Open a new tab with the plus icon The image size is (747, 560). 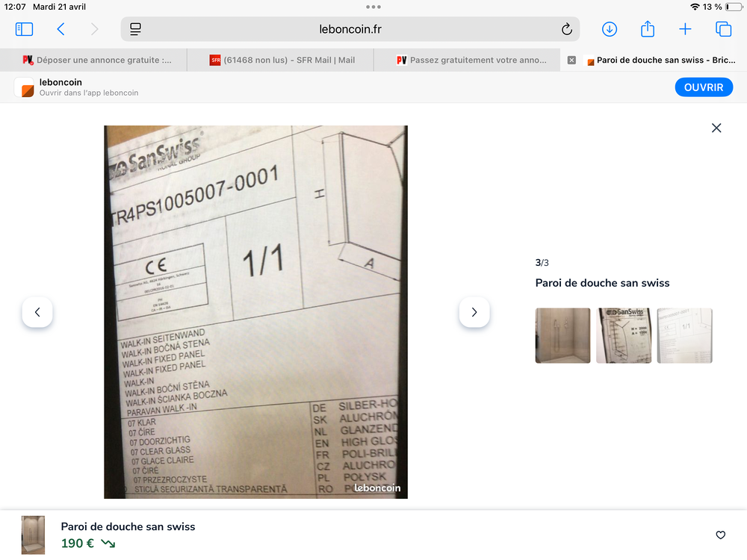pyautogui.click(x=685, y=29)
